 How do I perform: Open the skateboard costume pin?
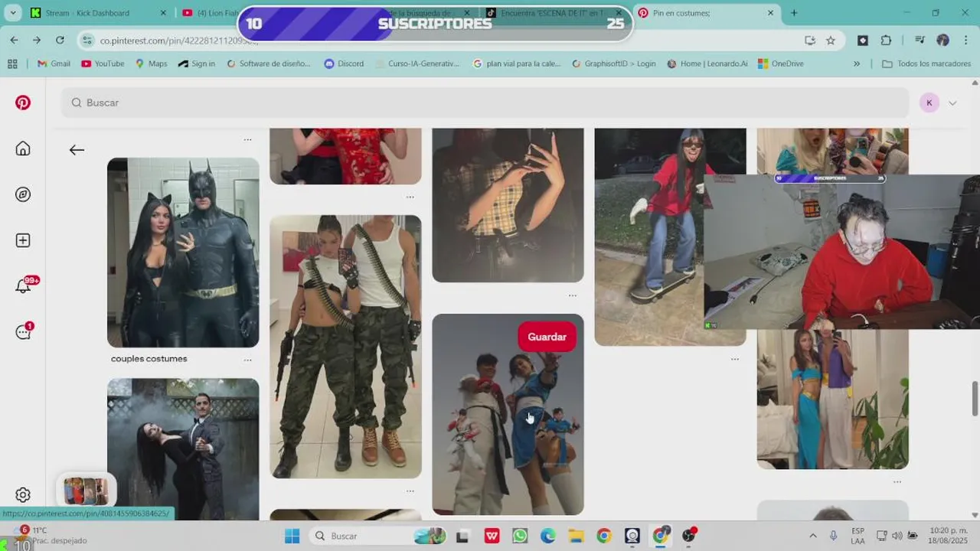click(x=648, y=237)
